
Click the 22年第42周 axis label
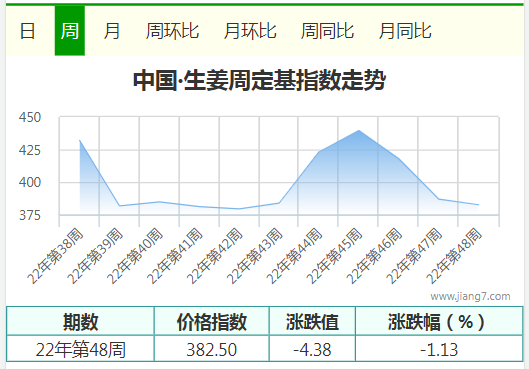tap(215, 256)
